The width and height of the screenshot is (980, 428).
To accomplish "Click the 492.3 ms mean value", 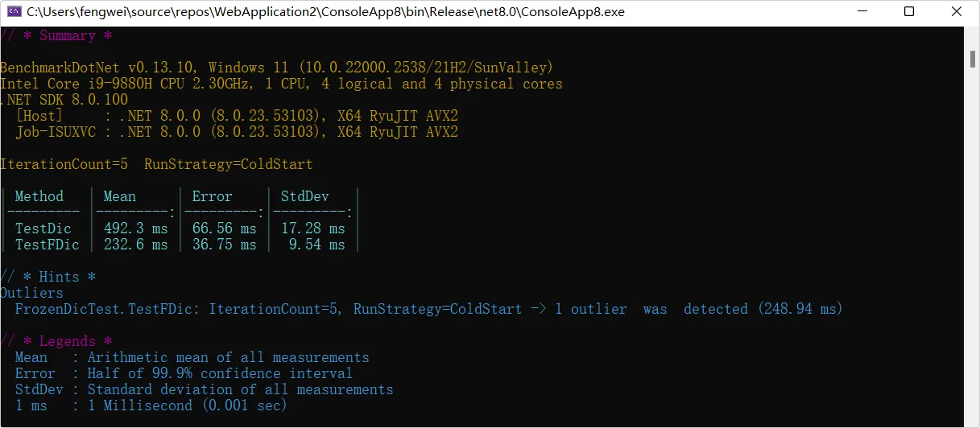I will coord(136,228).
